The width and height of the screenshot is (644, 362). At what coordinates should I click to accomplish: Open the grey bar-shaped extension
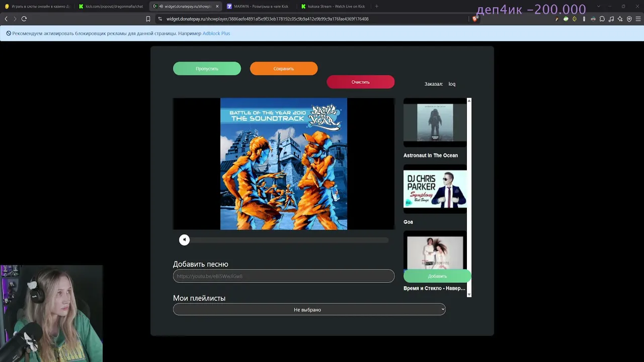(x=584, y=19)
